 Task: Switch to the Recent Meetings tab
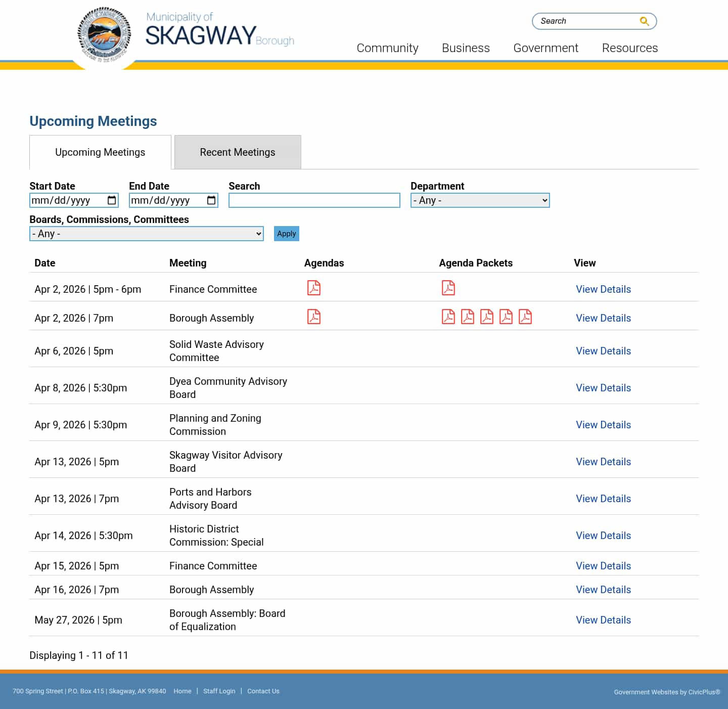point(237,152)
